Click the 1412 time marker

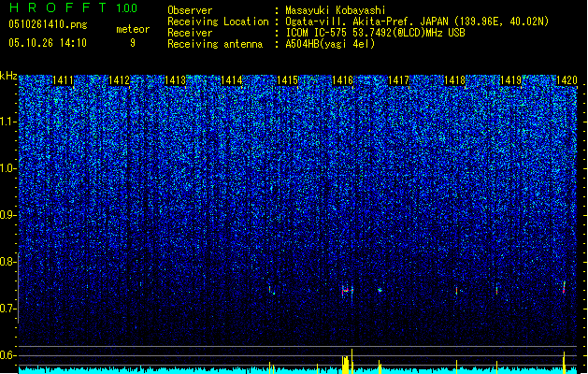tap(119, 80)
